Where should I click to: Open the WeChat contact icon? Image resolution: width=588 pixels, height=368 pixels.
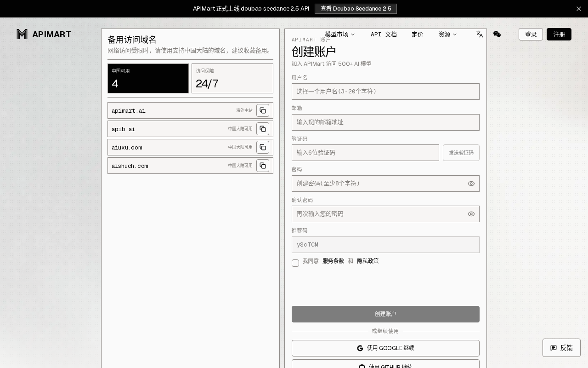pyautogui.click(x=497, y=34)
